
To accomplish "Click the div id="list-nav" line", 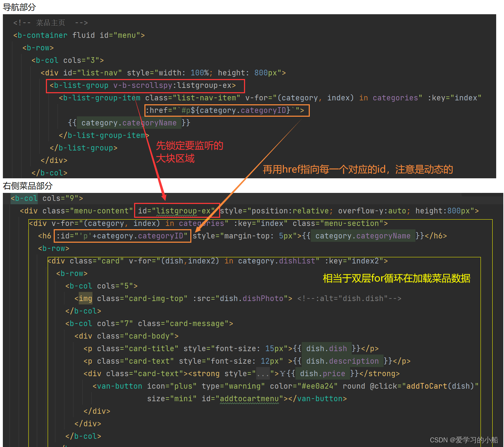I will (x=163, y=73).
